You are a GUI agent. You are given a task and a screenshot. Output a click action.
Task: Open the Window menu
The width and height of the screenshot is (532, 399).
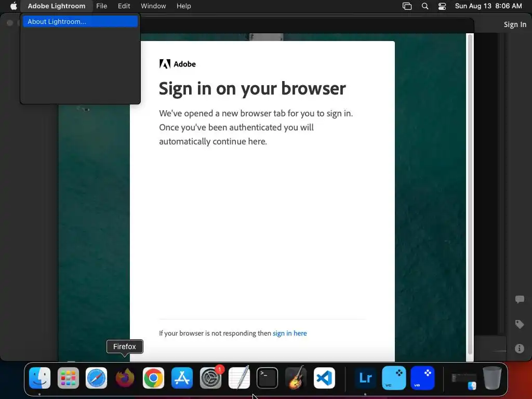[153, 6]
